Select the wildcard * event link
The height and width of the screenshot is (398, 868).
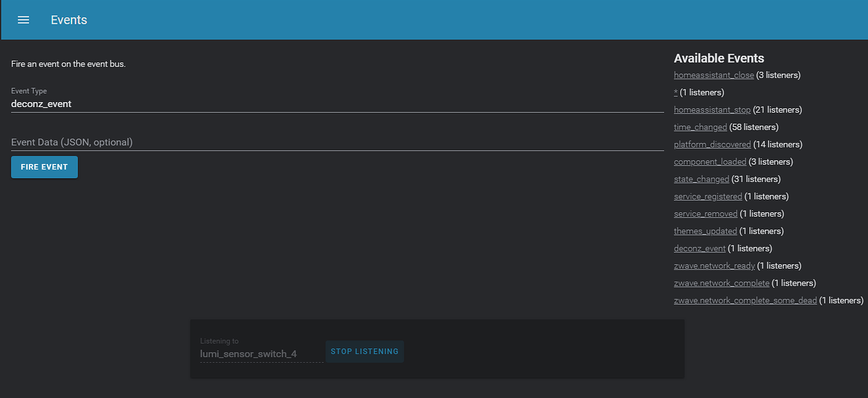tap(675, 92)
